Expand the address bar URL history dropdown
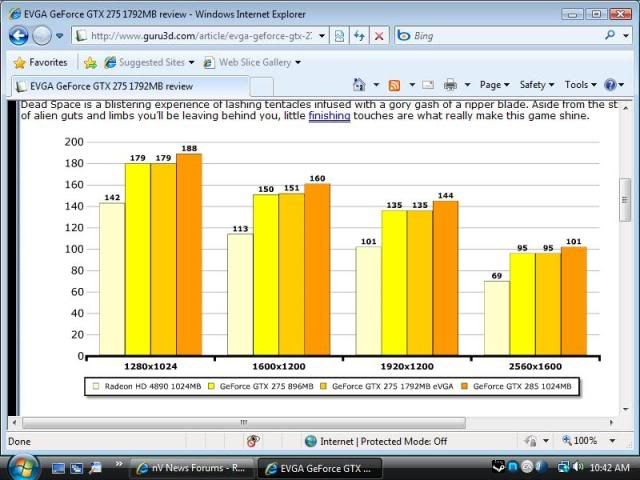640x480 pixels. pos(322,36)
